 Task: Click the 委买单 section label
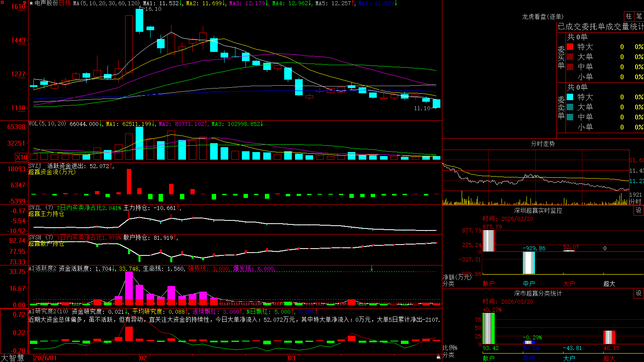[x=561, y=58]
